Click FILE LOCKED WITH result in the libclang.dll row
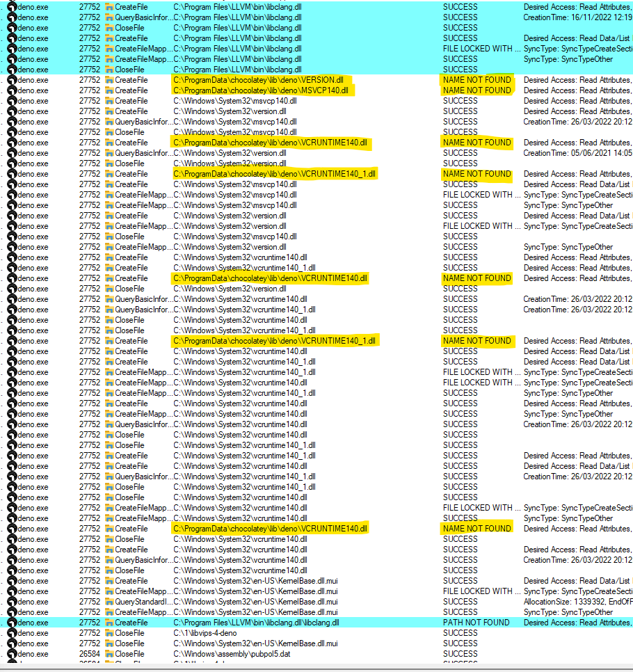 tap(482, 49)
